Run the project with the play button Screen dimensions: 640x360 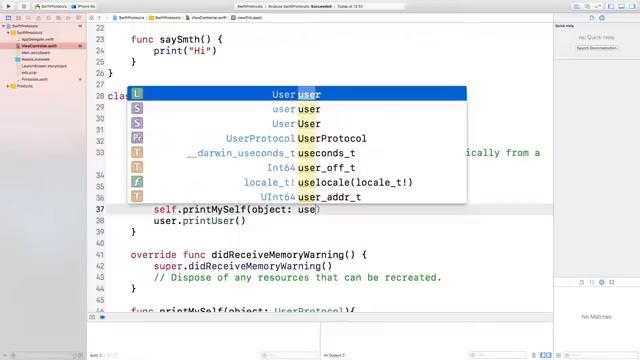pyautogui.click(x=8, y=6)
